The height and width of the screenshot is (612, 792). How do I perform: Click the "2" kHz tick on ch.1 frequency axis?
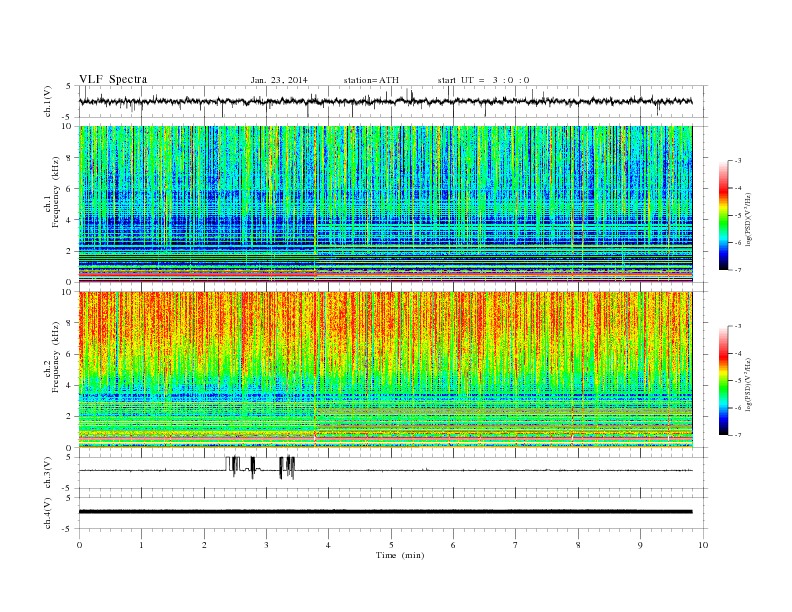pos(70,251)
